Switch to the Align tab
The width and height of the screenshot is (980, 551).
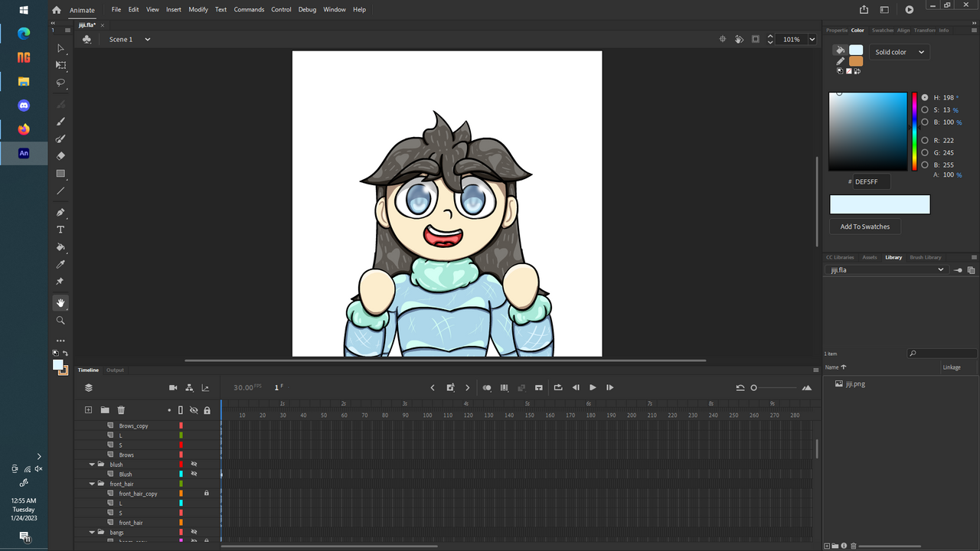(903, 30)
